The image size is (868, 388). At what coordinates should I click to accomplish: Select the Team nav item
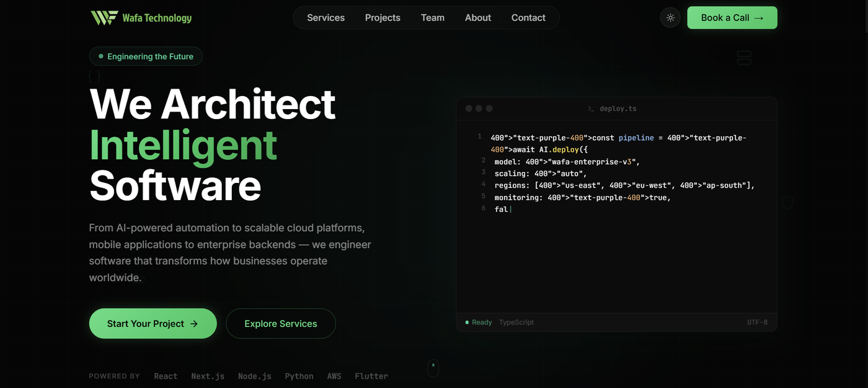pos(433,18)
